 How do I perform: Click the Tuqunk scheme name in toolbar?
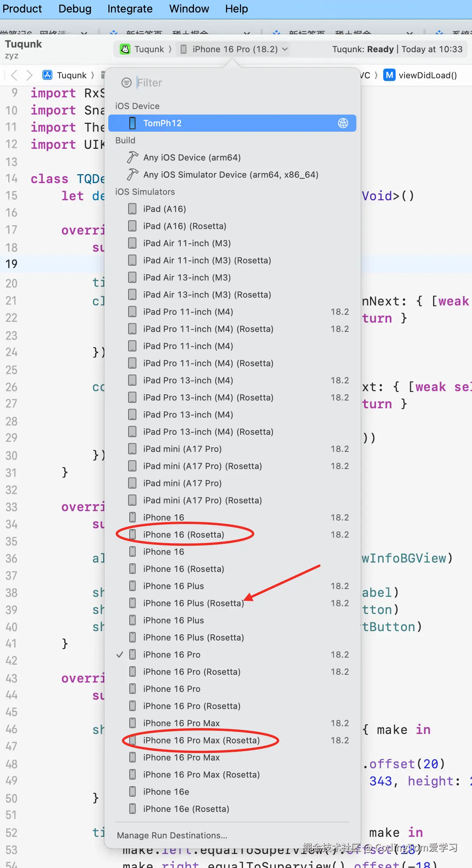pyautogui.click(x=149, y=49)
